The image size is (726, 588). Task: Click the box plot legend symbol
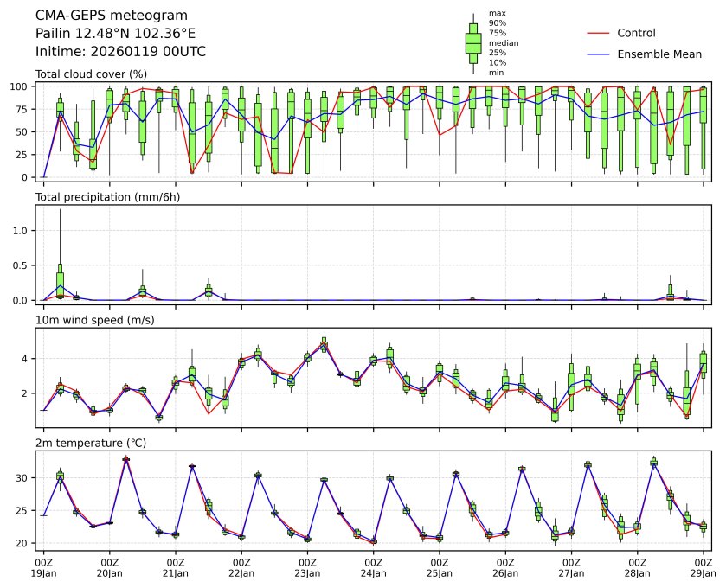pos(473,43)
